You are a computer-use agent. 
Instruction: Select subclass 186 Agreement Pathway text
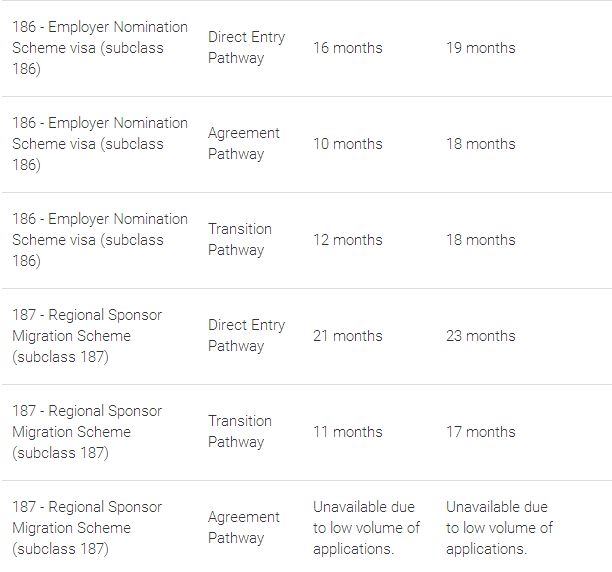tap(243, 144)
